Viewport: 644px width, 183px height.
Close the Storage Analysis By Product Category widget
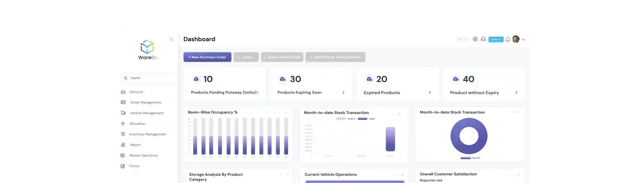coord(287,174)
